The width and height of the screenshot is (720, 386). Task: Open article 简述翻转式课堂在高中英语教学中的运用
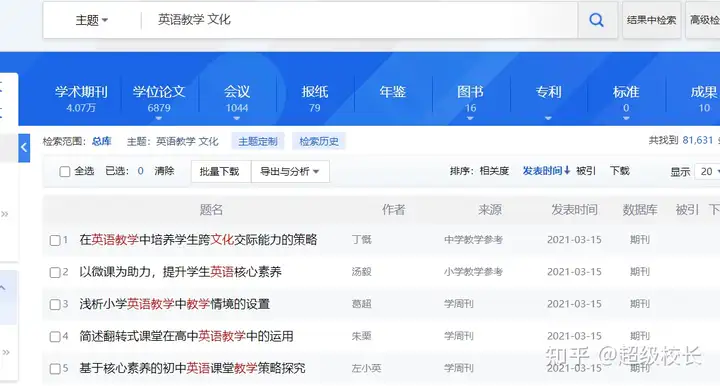pos(186,336)
